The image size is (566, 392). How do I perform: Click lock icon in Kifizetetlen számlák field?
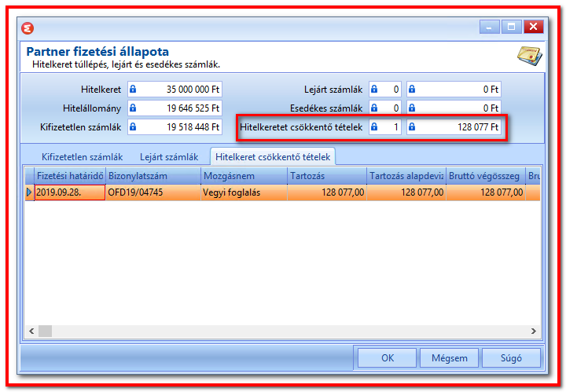click(x=133, y=127)
